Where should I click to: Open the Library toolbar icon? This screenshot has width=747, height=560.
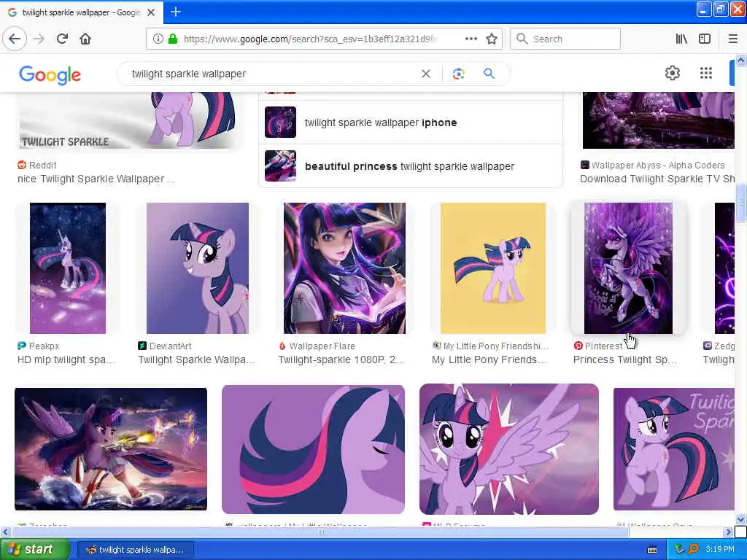681,39
